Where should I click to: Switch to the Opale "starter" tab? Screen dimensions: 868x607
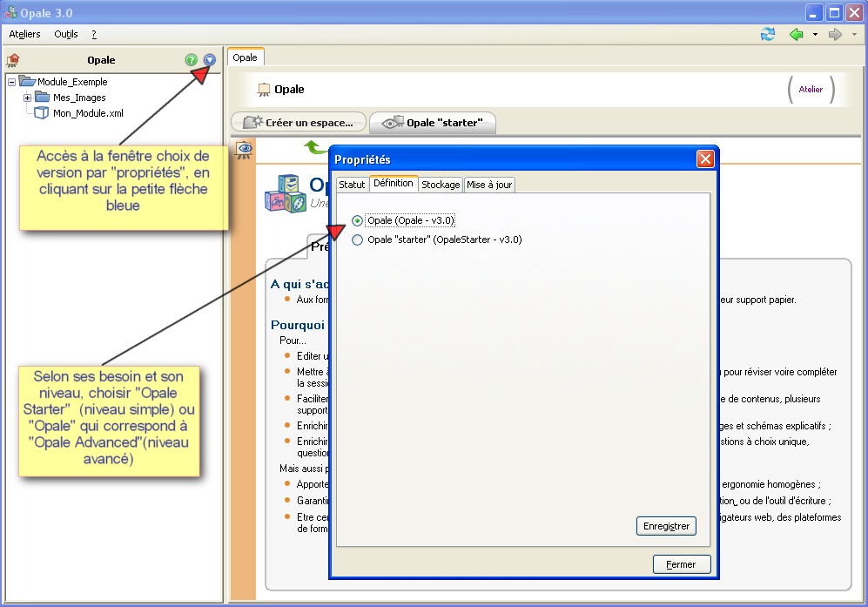[433, 123]
